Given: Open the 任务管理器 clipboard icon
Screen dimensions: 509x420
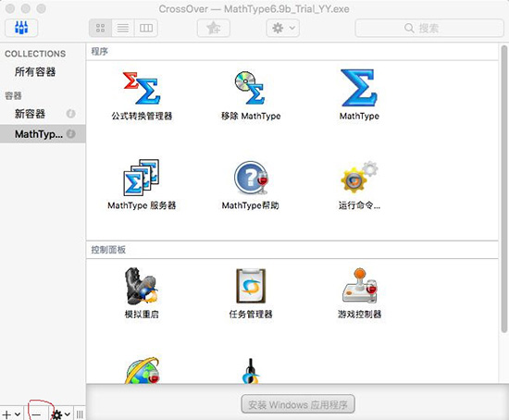Looking at the screenshot, I should tap(251, 286).
